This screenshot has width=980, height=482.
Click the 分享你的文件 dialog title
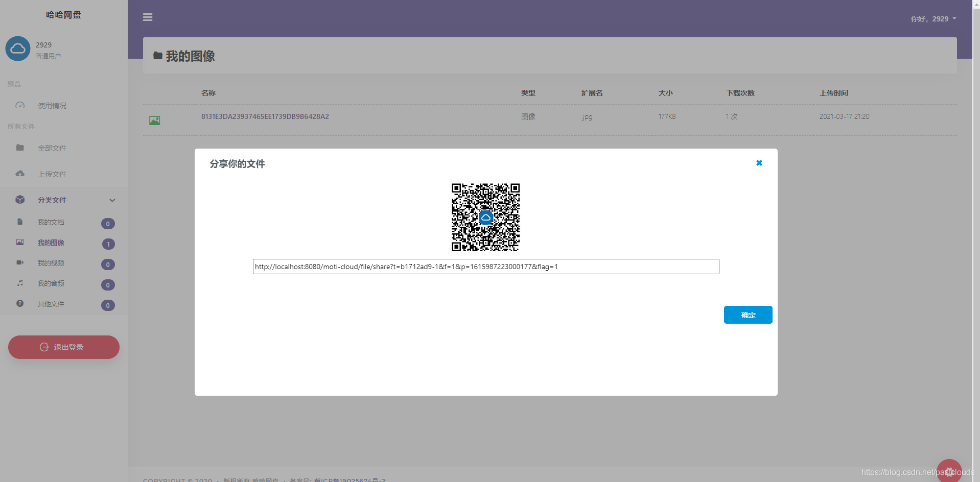[x=237, y=164]
